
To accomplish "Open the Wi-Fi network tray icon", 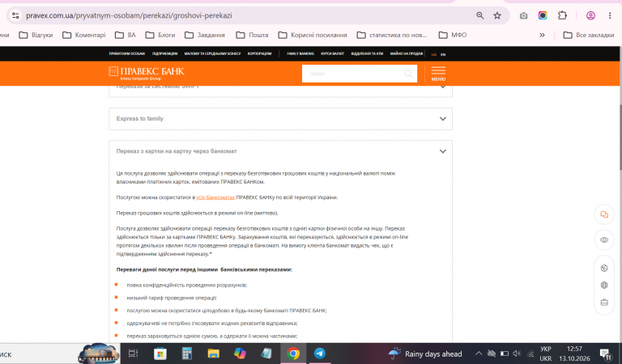I will (x=530, y=353).
